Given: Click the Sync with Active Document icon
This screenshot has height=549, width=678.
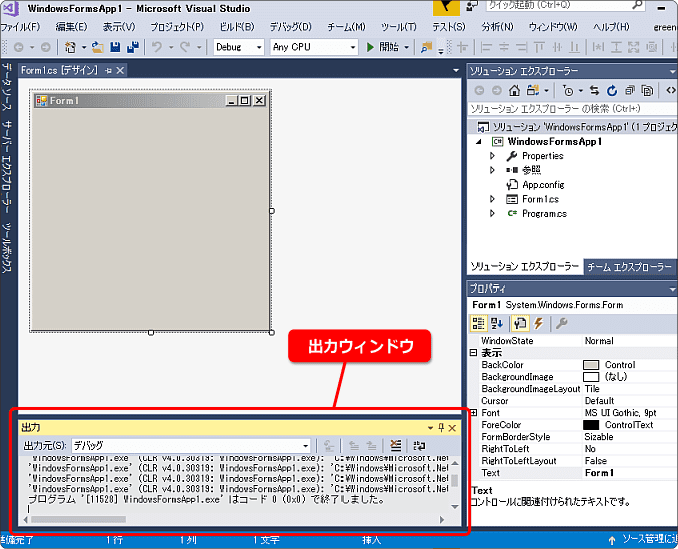Looking at the screenshot, I should point(595,90).
